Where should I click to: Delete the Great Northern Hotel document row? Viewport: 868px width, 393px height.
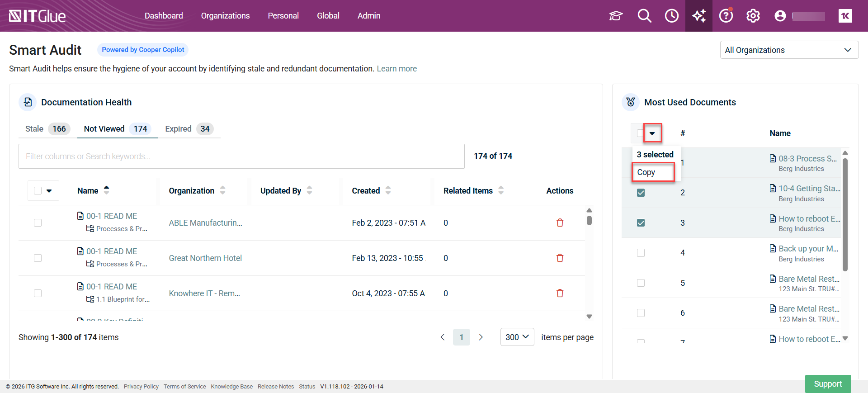click(560, 258)
